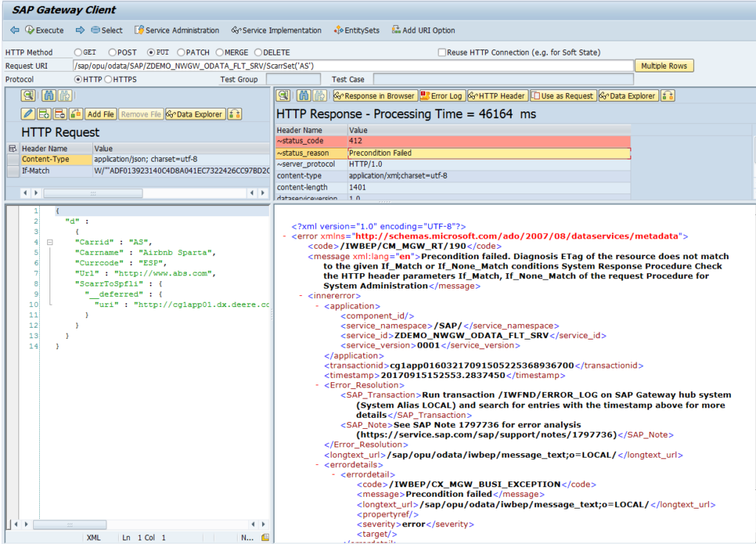
Task: Click the Find binoculars icon in response panel
Action: 303,95
